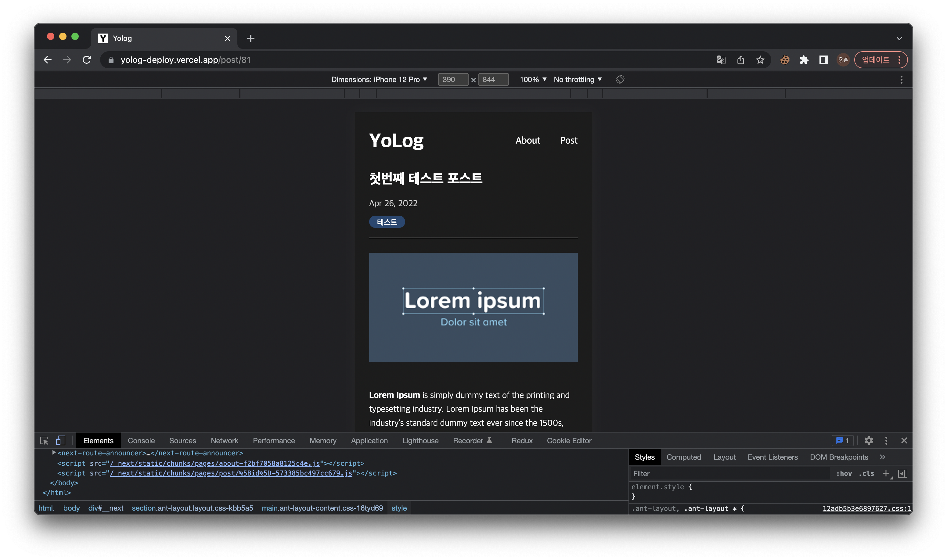Open the about chunk script link

click(215, 463)
